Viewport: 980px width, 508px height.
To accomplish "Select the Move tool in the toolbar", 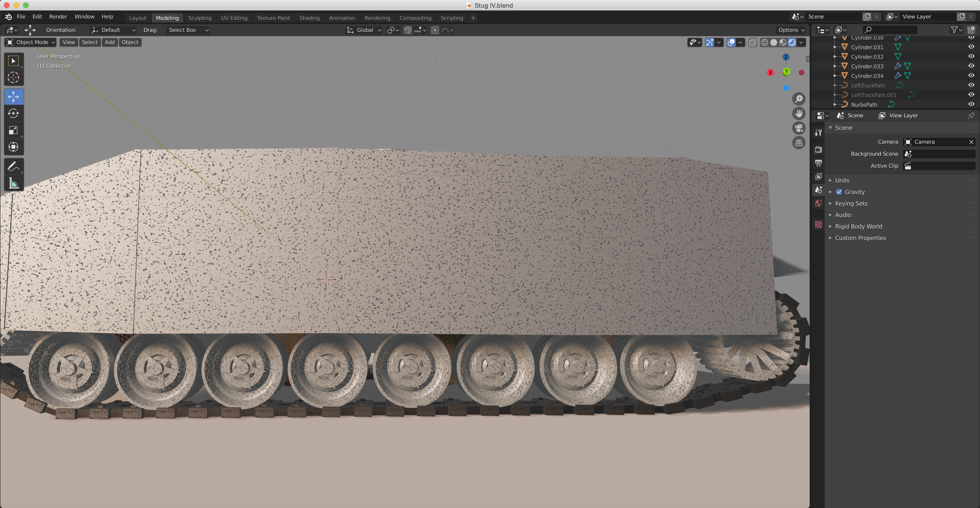I will (x=14, y=96).
